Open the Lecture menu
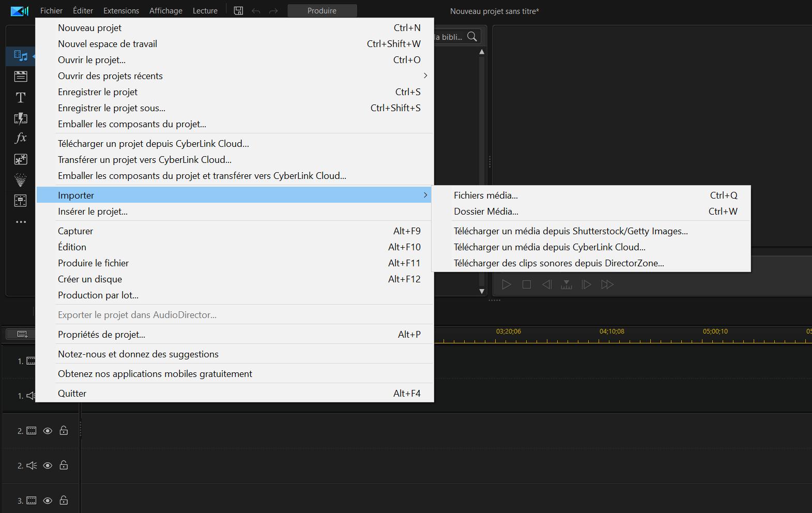This screenshot has width=812, height=513. tap(205, 11)
